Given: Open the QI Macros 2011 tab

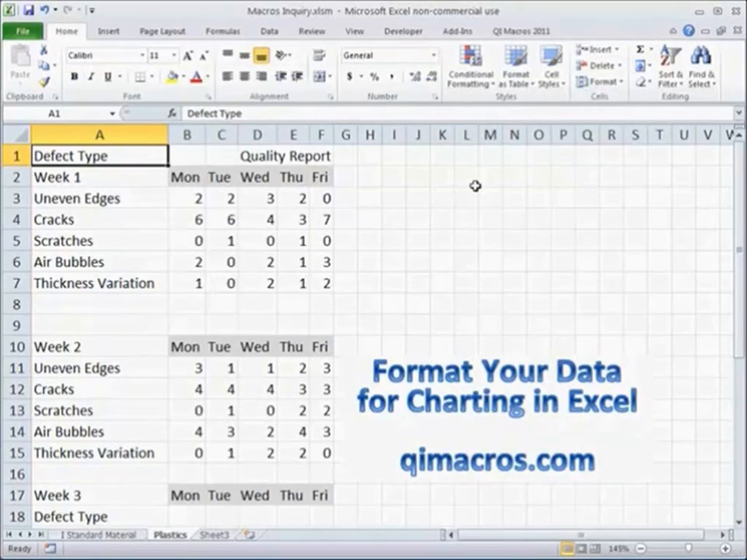Looking at the screenshot, I should [x=521, y=31].
